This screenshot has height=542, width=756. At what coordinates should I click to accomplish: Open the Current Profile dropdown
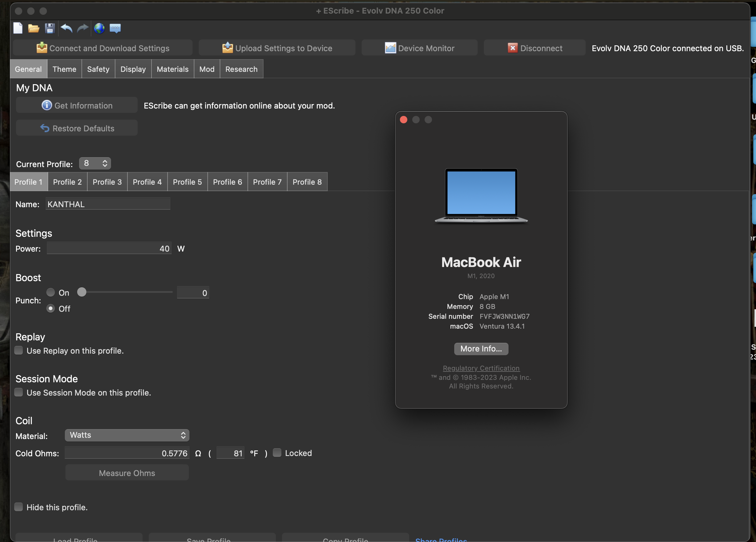click(95, 163)
